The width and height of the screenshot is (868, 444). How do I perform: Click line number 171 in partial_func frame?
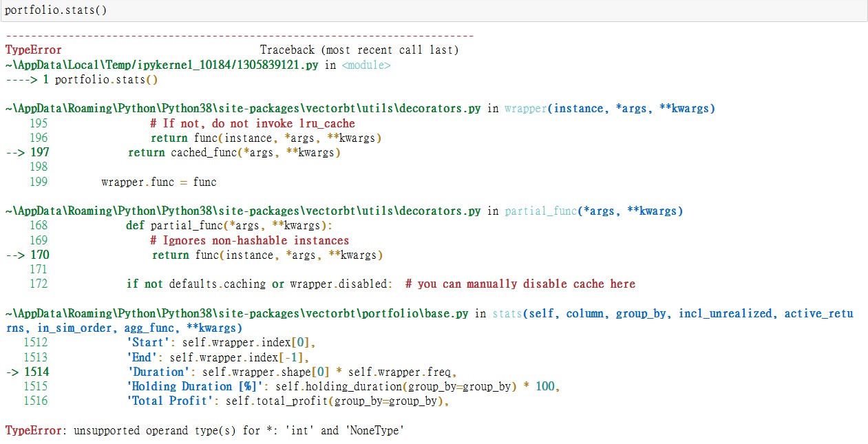coord(39,270)
